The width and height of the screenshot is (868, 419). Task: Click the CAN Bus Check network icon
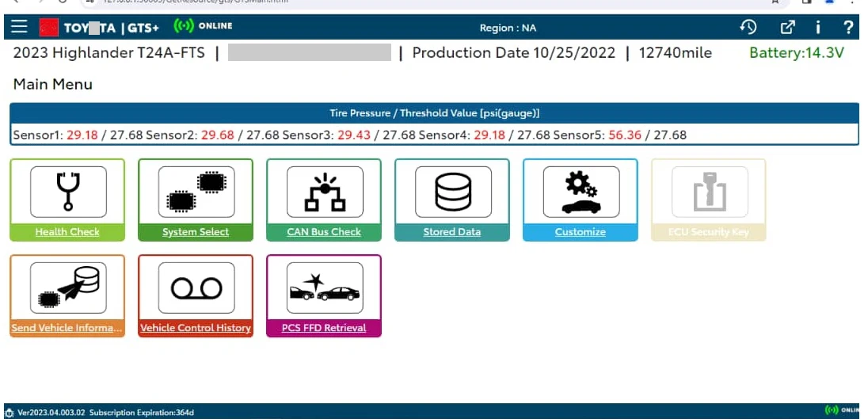[325, 192]
